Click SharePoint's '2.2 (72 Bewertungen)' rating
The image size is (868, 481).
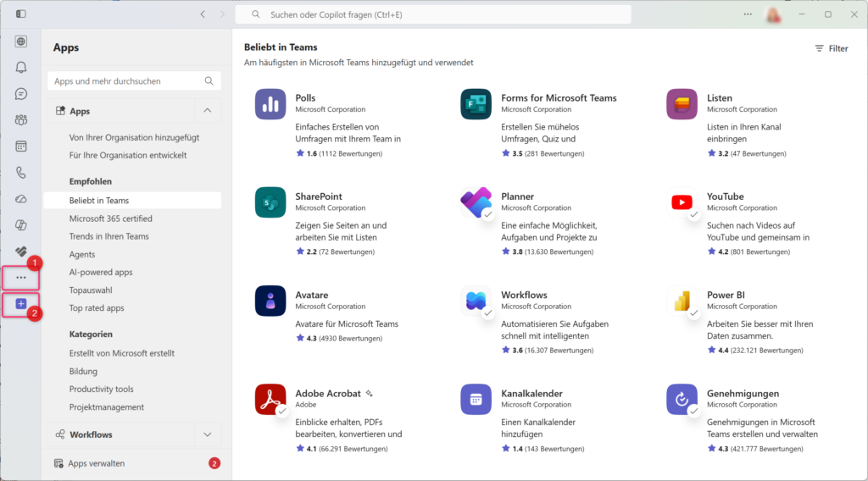pos(335,252)
